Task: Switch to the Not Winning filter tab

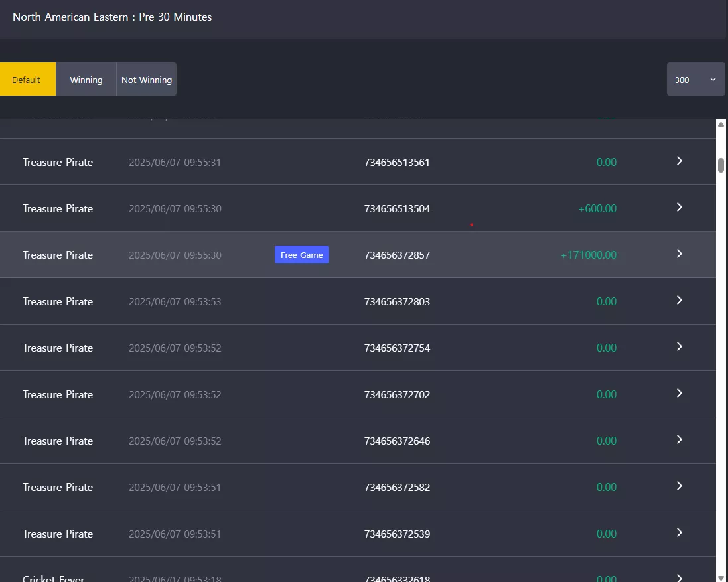Action: (146, 79)
